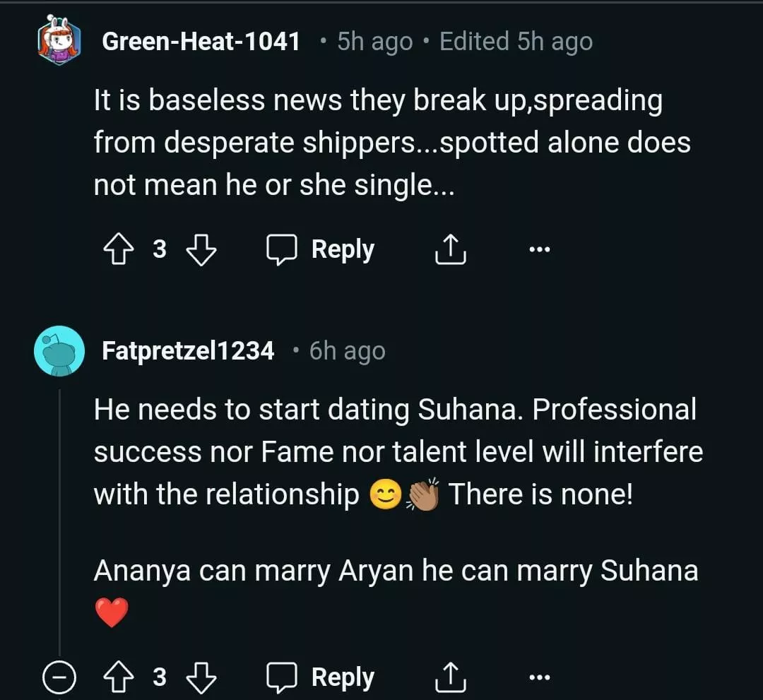This screenshot has width=763, height=700.
Task: Click the reply speech bubble icon on Fatpretzel1234's comment
Action: [281, 678]
